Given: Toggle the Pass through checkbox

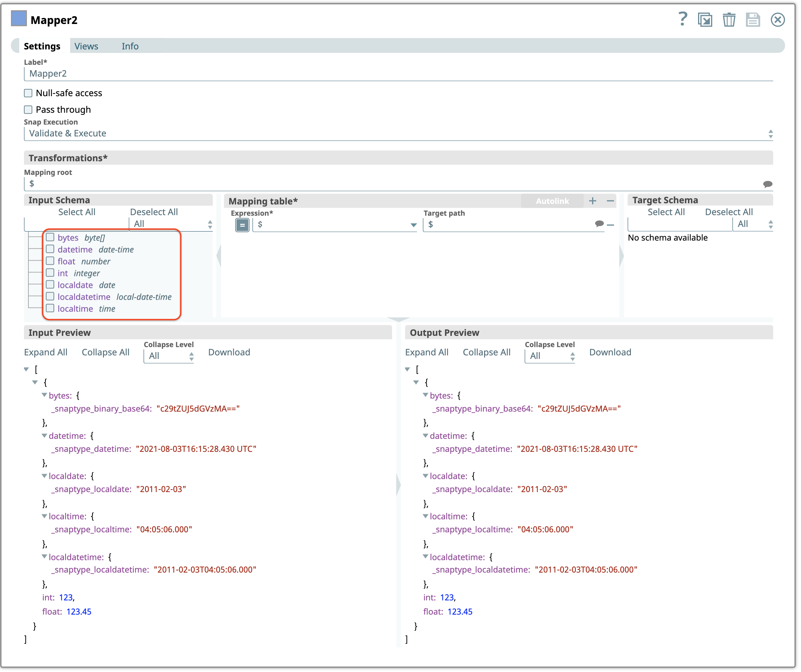Looking at the screenshot, I should (28, 110).
